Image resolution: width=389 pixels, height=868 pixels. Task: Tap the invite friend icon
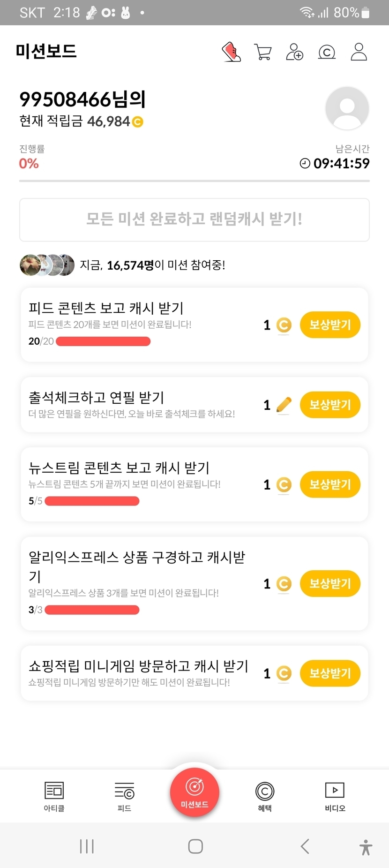coord(295,52)
